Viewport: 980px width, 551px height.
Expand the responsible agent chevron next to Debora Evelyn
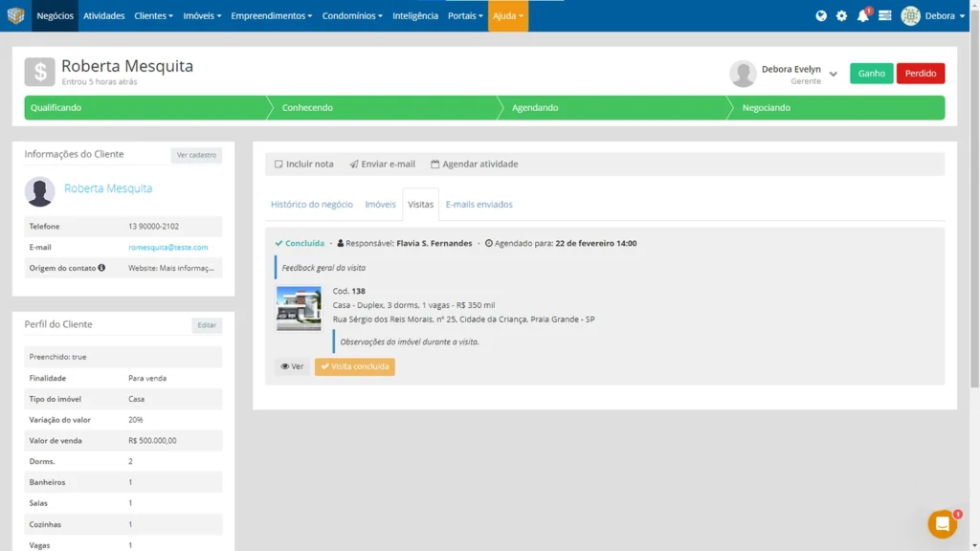coord(834,74)
